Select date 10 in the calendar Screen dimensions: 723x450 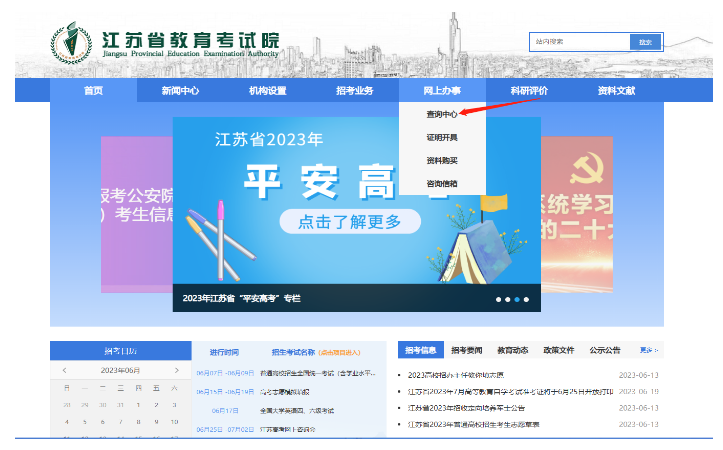174,421
